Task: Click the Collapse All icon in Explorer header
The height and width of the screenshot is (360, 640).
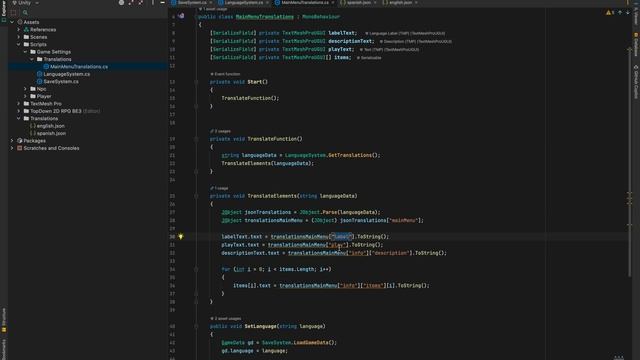Action: tap(141, 2)
